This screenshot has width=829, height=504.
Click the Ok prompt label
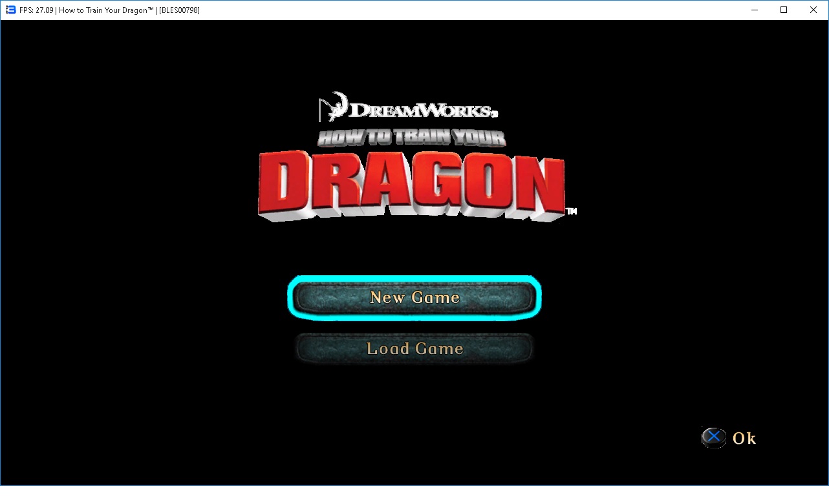pos(744,438)
